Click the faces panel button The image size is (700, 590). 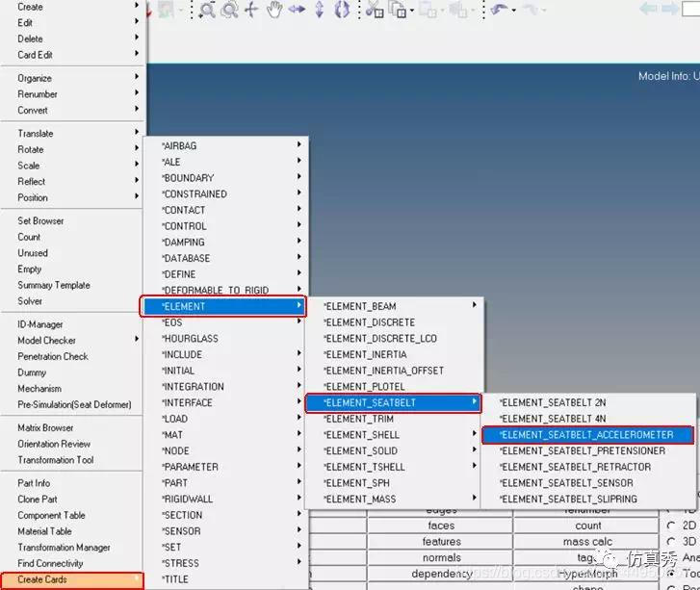pos(440,526)
